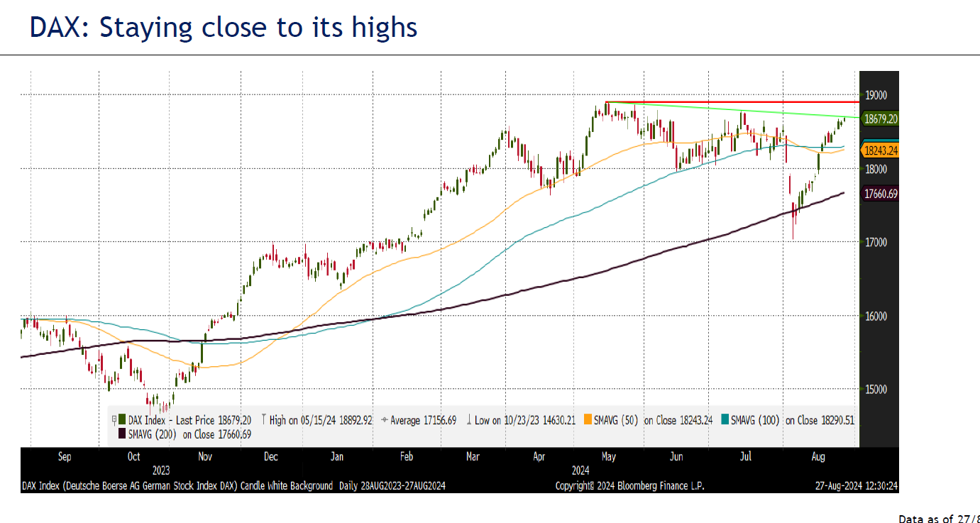Click the Mar month label on time axis

point(473,457)
